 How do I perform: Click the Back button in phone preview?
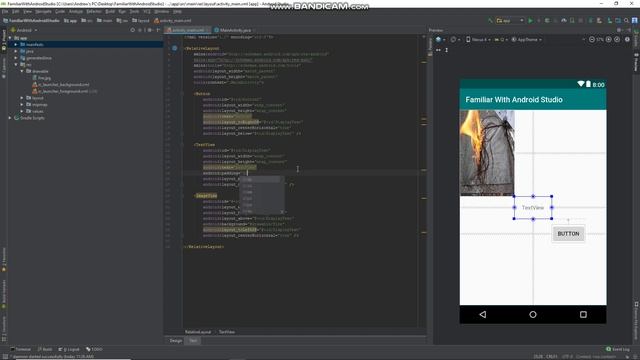[483, 314]
